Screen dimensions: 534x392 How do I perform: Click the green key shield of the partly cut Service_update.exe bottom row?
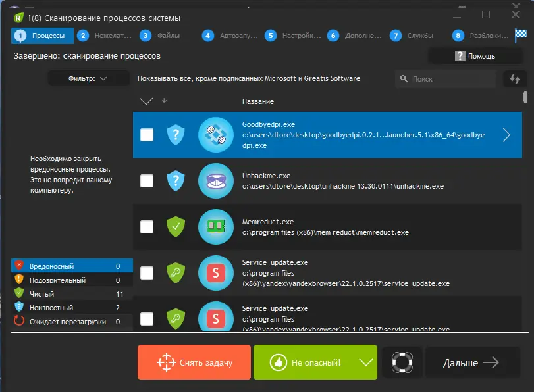(176, 319)
